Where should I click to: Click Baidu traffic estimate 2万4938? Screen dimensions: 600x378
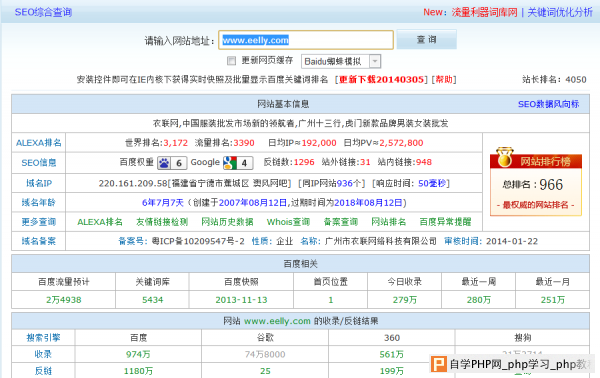(64, 300)
